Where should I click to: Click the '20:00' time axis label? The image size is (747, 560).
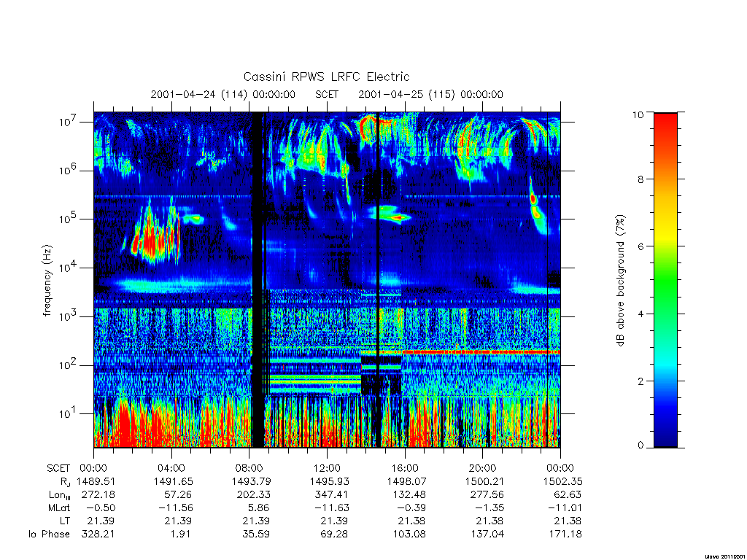(x=483, y=468)
